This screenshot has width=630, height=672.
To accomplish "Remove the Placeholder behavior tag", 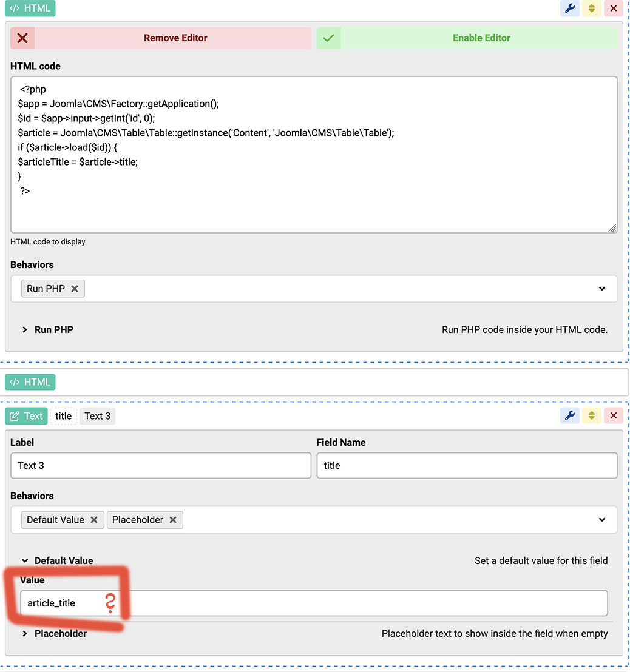I will pos(173,520).
